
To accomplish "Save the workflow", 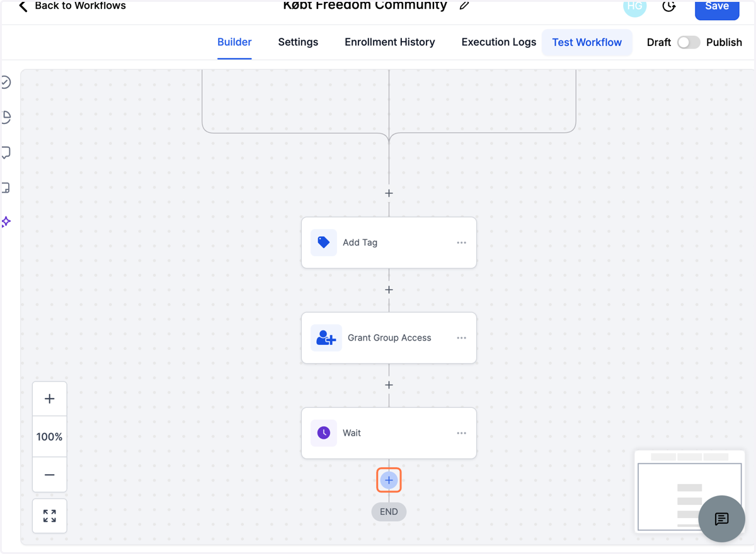I will [717, 8].
